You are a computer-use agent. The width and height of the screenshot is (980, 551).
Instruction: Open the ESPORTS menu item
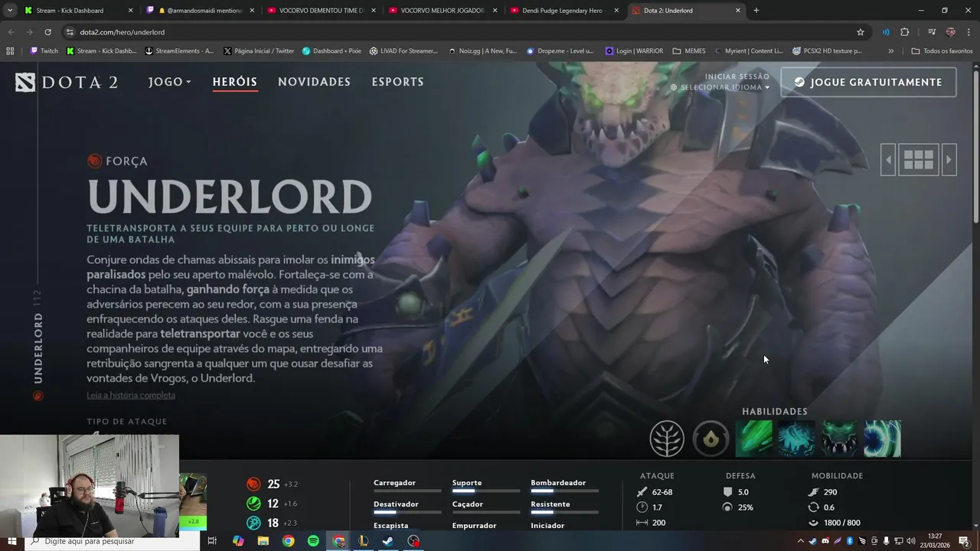pos(397,82)
